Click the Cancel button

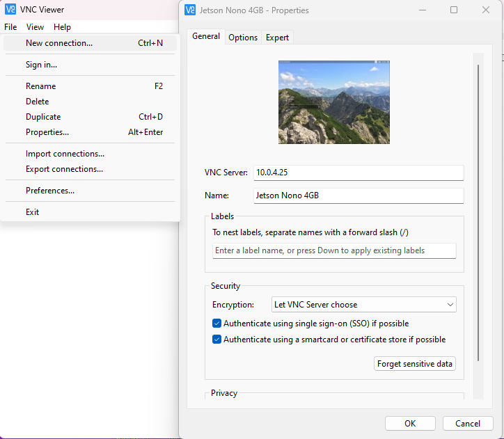468,424
